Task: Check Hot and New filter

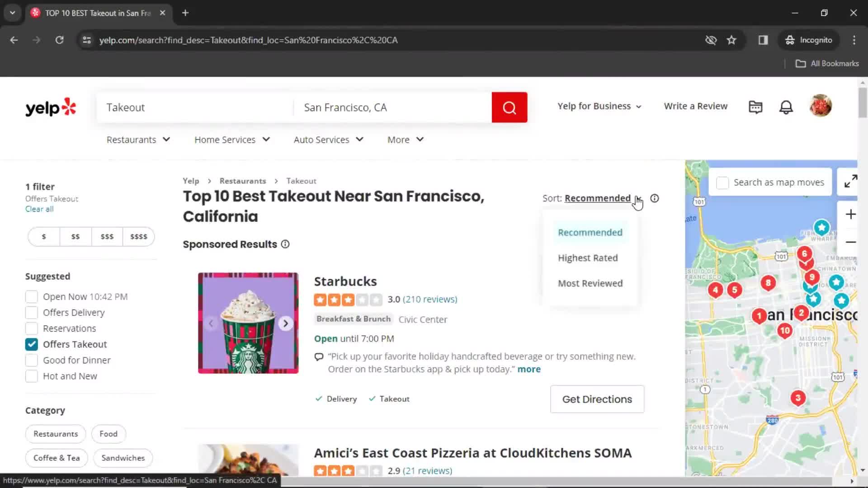Action: click(32, 376)
